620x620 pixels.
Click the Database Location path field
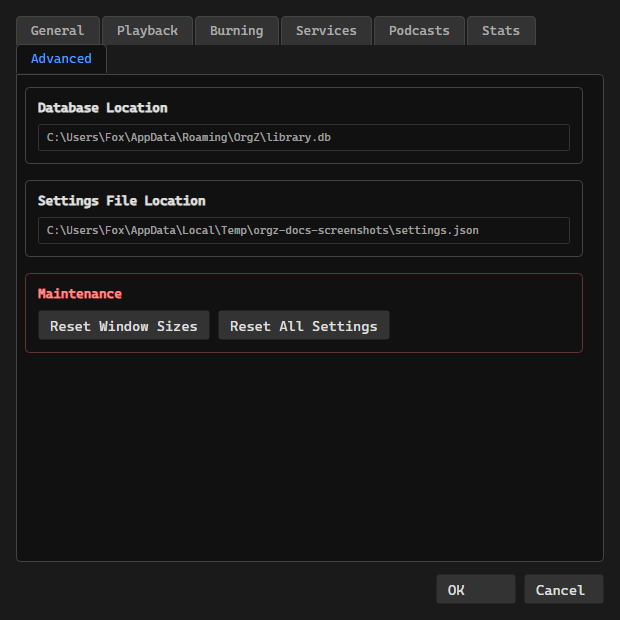304,137
